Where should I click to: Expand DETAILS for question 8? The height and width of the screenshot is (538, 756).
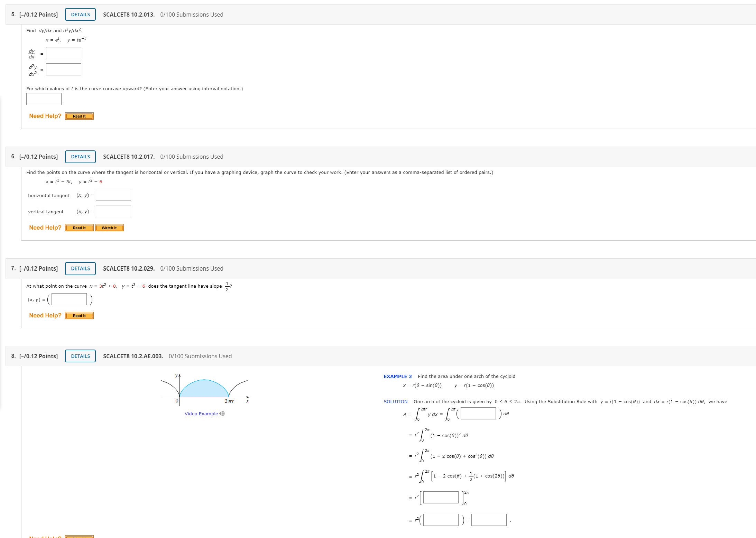click(80, 356)
